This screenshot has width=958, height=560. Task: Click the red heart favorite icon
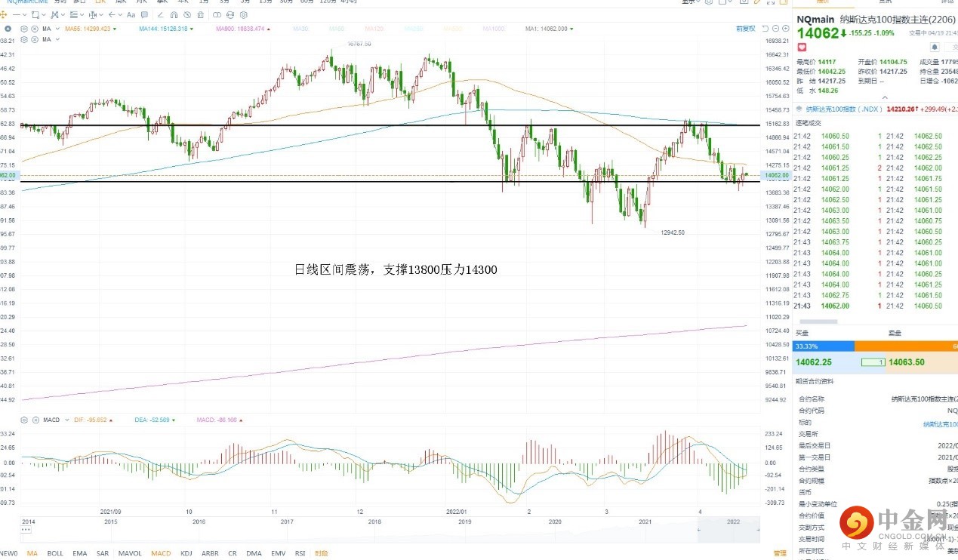pyautogui.click(x=802, y=47)
